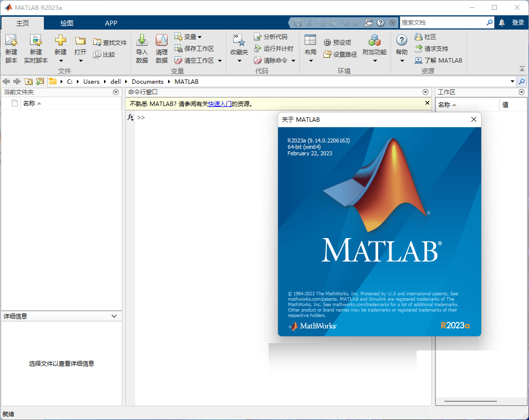Click the 登录 button

tap(518, 22)
